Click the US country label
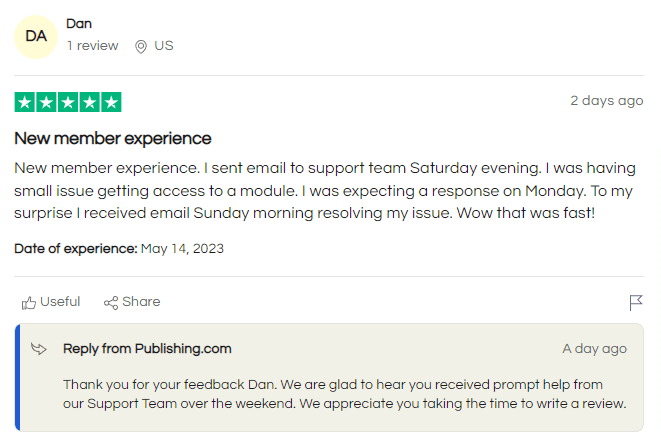Viewport: 661px width, 448px height. (x=164, y=46)
